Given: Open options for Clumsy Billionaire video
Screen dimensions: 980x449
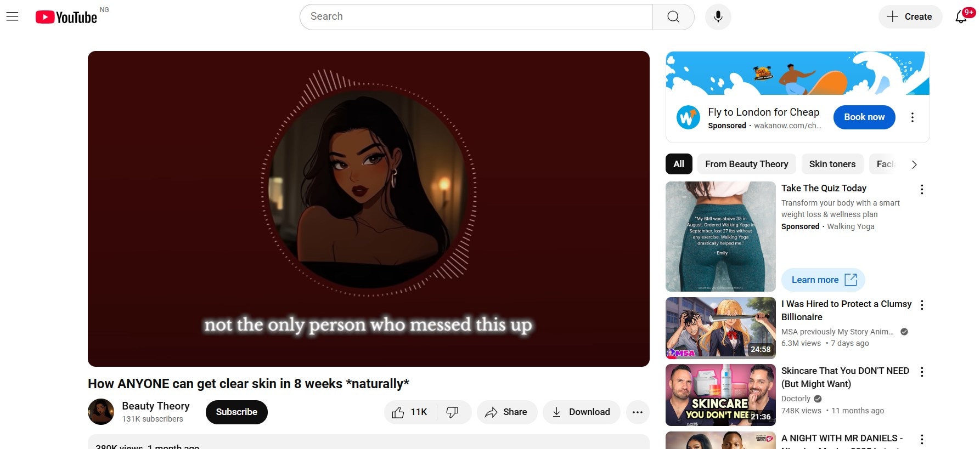Looking at the screenshot, I should (922, 305).
